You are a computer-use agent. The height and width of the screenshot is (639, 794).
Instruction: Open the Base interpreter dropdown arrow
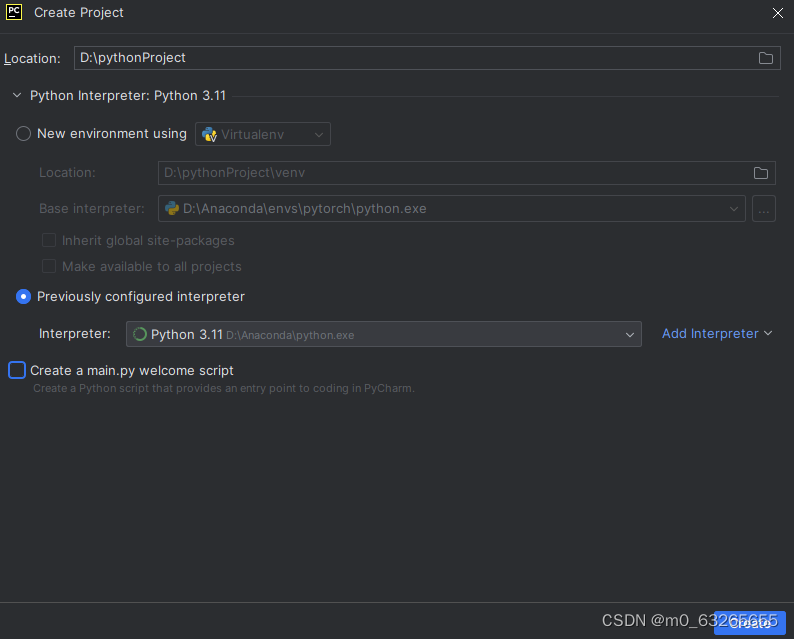point(733,209)
